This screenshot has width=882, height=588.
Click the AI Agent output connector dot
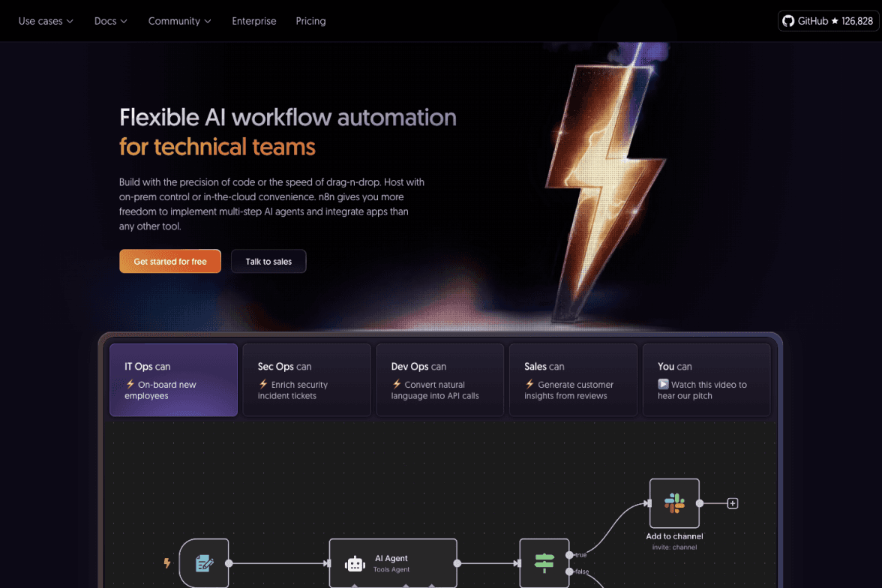tap(457, 563)
